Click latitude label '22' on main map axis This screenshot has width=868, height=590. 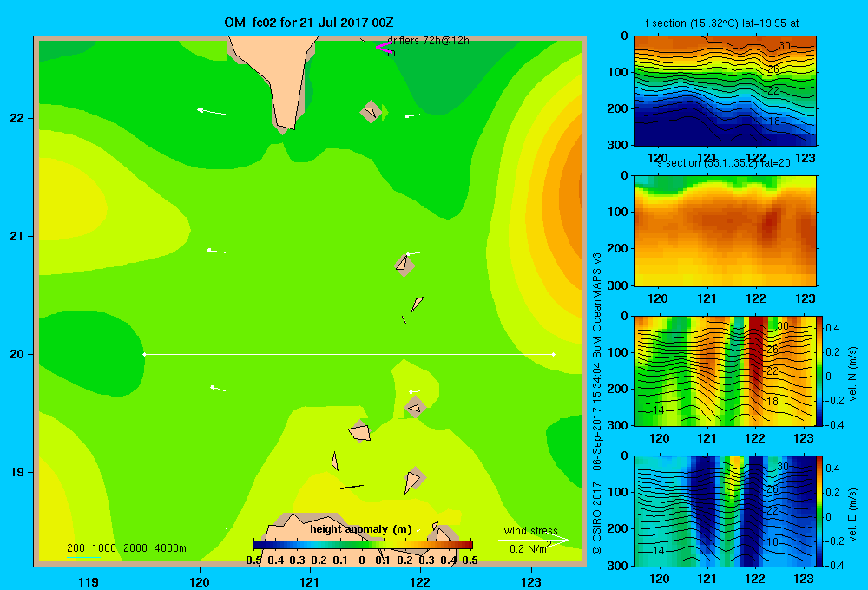tap(16, 118)
